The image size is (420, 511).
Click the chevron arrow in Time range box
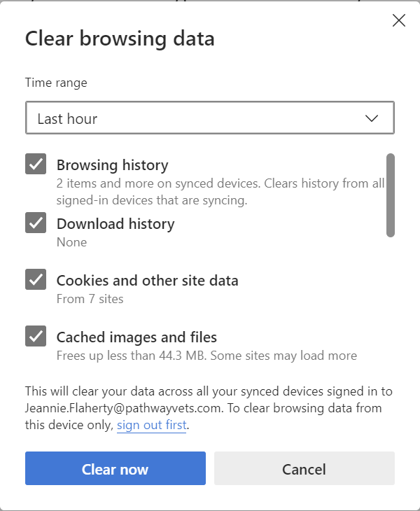tap(372, 118)
